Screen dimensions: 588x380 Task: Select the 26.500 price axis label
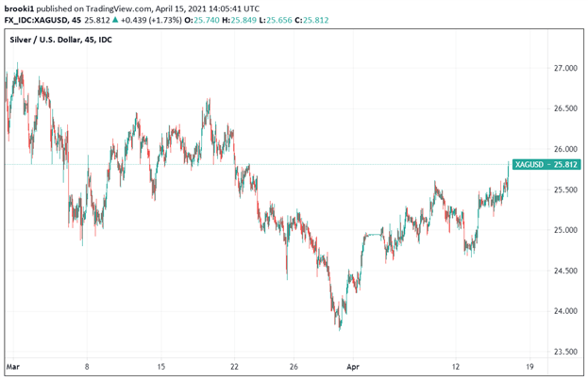point(565,108)
